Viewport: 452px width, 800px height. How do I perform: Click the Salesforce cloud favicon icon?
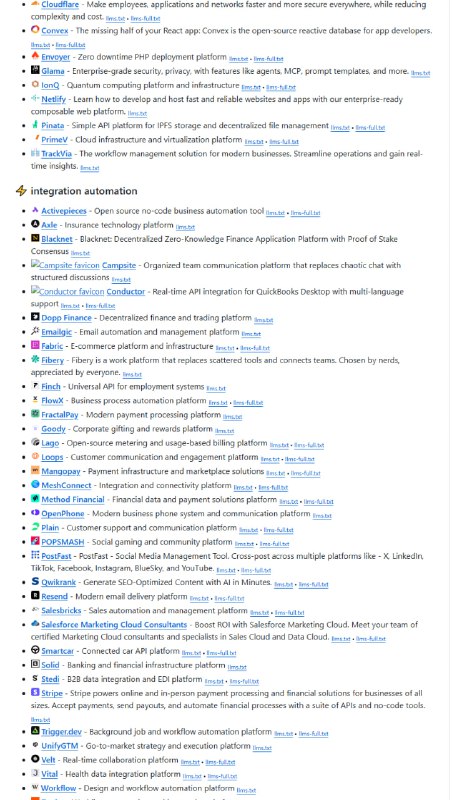click(x=35, y=623)
